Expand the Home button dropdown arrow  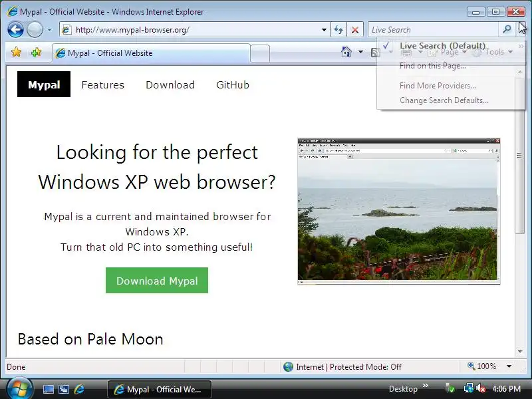(360, 52)
